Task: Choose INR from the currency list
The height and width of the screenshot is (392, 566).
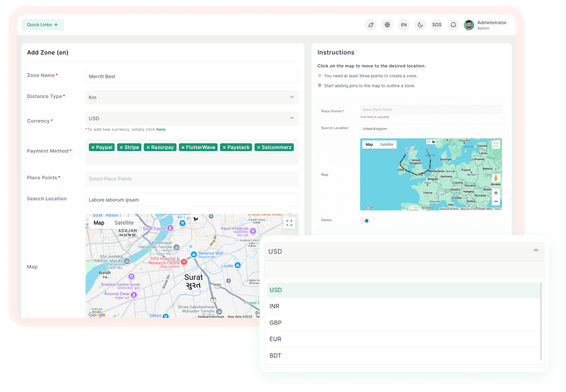Action: tap(274, 306)
